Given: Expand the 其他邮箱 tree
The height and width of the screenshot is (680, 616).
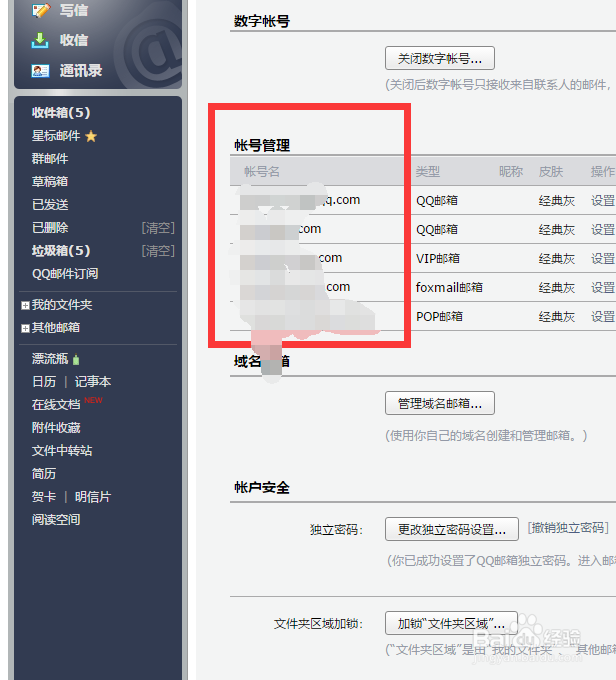Looking at the screenshot, I should (x=25, y=329).
